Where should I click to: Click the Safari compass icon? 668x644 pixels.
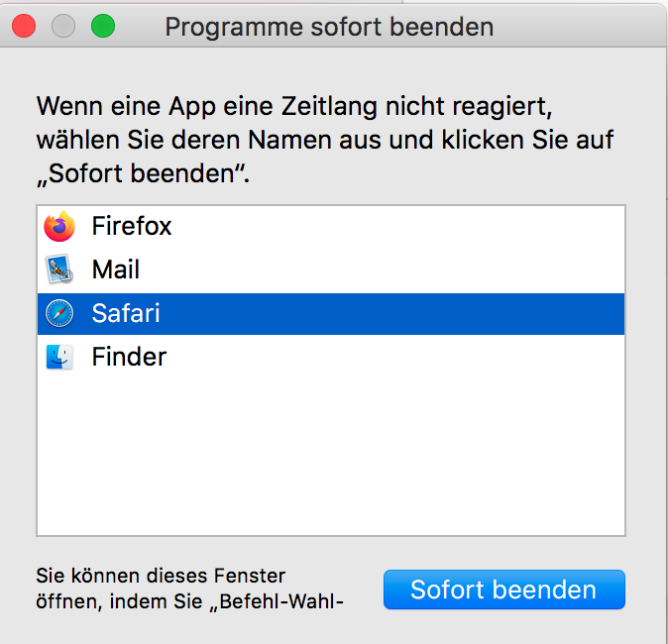tap(60, 314)
